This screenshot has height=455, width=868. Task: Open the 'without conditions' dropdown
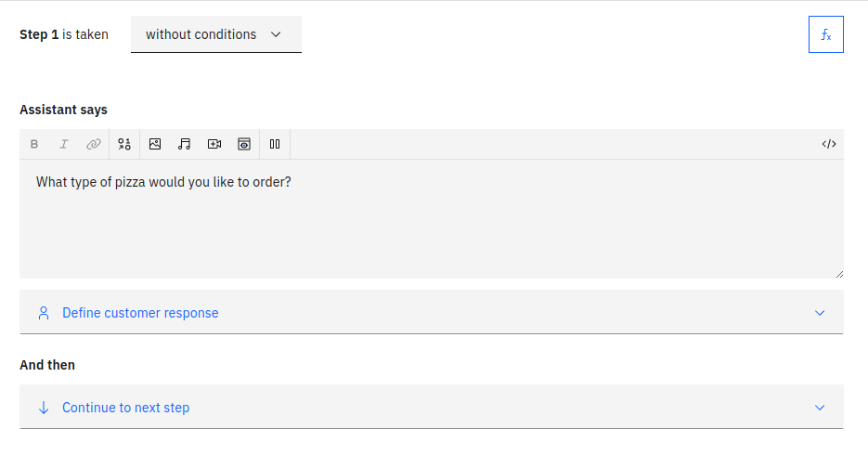215,34
